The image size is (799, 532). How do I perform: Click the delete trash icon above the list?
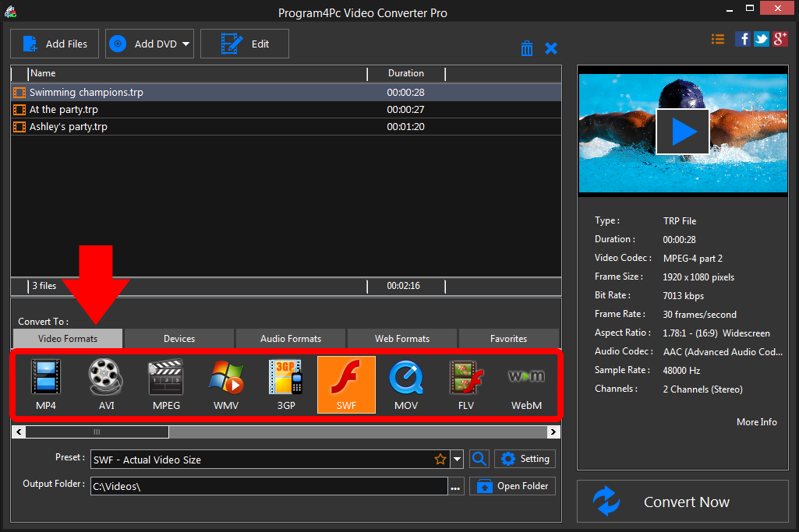tap(527, 48)
